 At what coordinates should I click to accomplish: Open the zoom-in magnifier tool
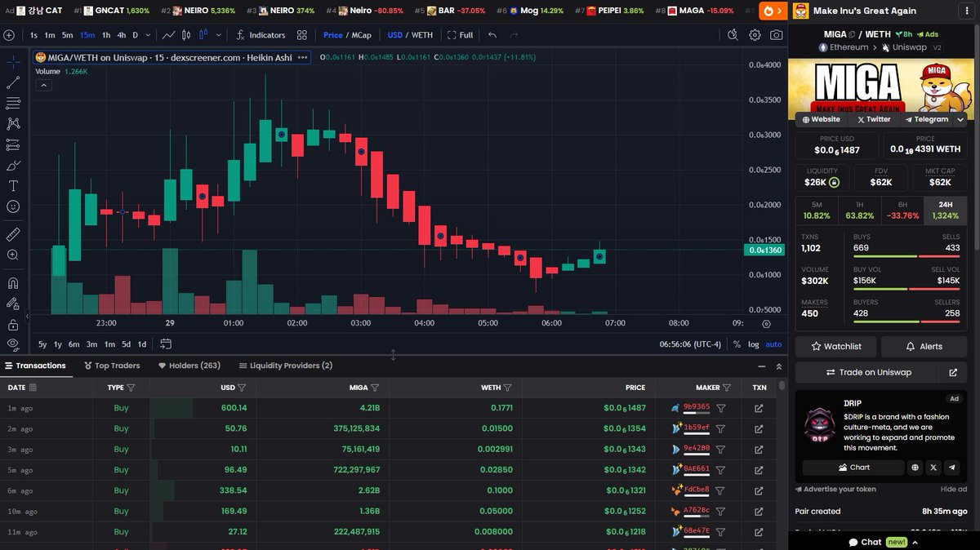click(13, 255)
